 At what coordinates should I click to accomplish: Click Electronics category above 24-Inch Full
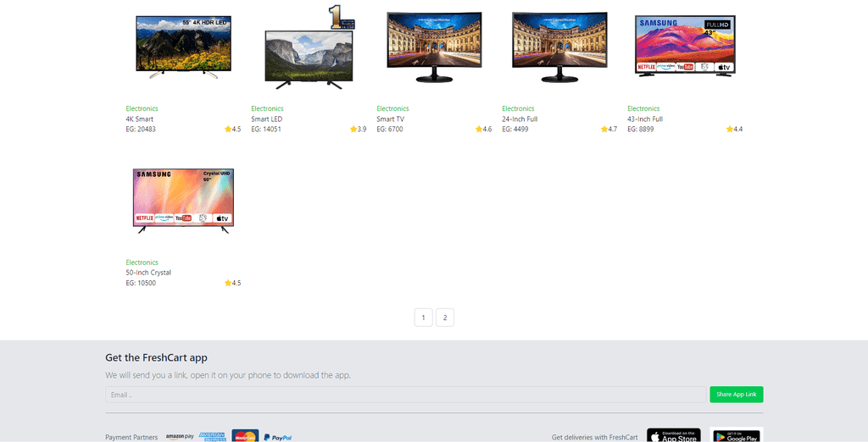(518, 108)
